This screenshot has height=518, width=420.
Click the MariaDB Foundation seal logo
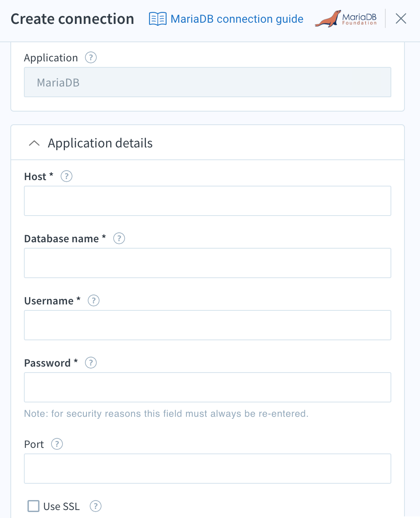345,18
